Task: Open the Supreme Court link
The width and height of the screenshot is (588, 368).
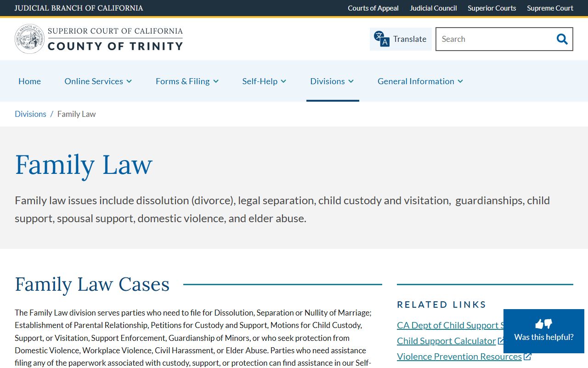Action: tap(550, 8)
